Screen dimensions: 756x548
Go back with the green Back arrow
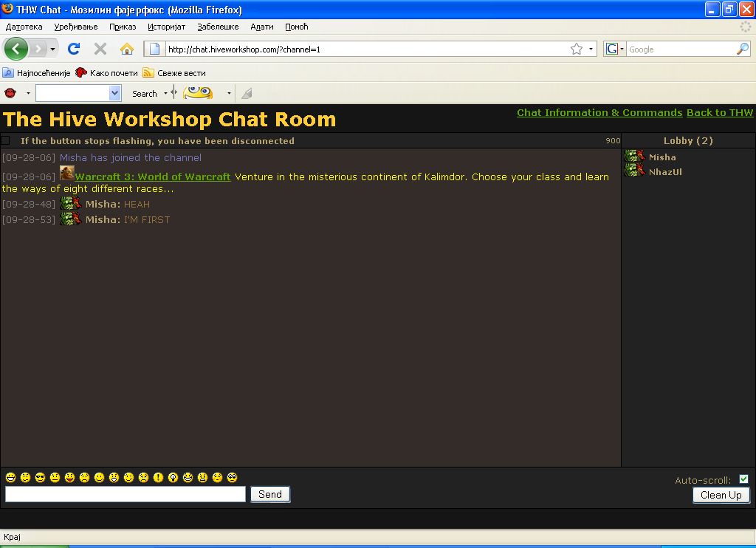pos(16,49)
